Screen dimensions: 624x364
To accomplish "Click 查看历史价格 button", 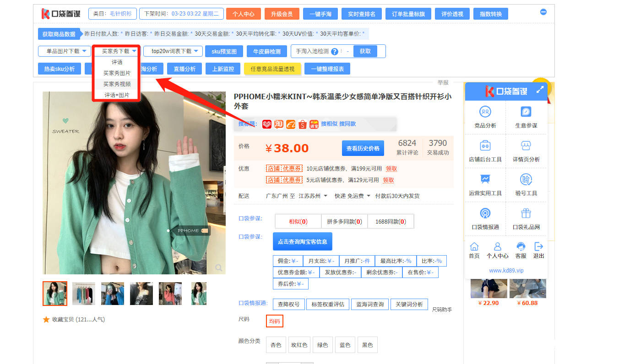I will pos(363,148).
